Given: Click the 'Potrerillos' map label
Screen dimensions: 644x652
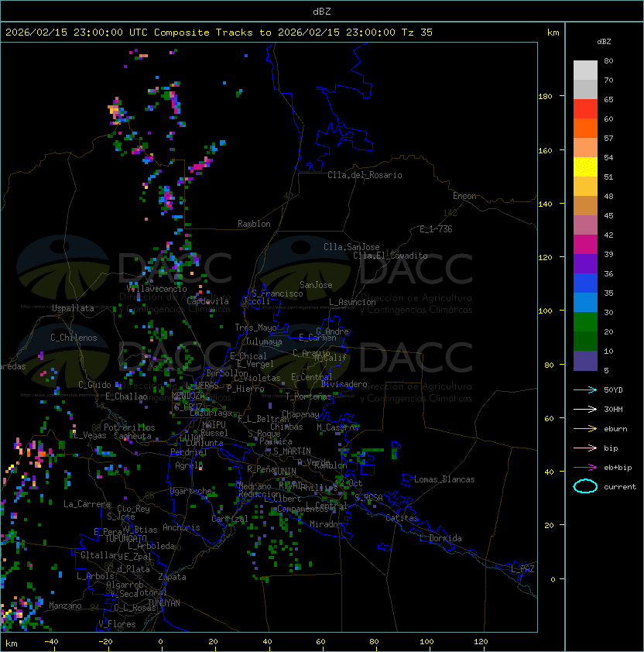Looking at the screenshot, I should (x=129, y=427).
